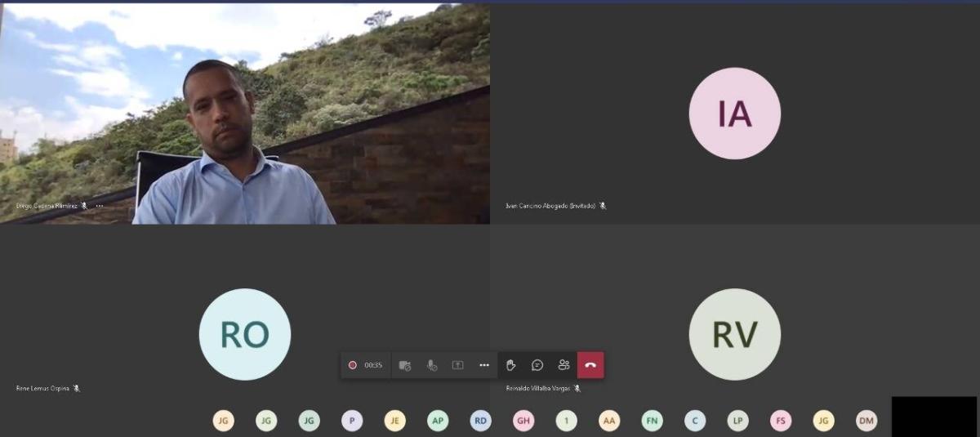Select the RO participant avatar tile
Viewport: 980px width, 437px height.
click(x=245, y=334)
